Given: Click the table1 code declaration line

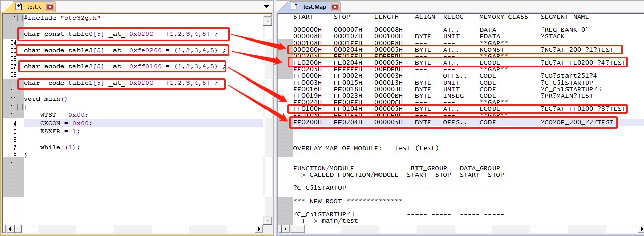Looking at the screenshot, I should [121, 83].
